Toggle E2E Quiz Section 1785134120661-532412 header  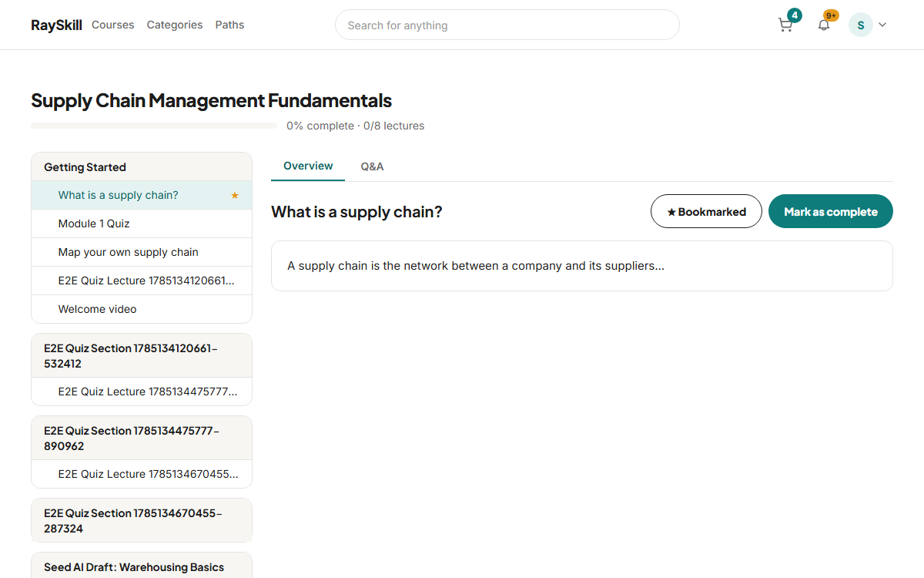142,355
